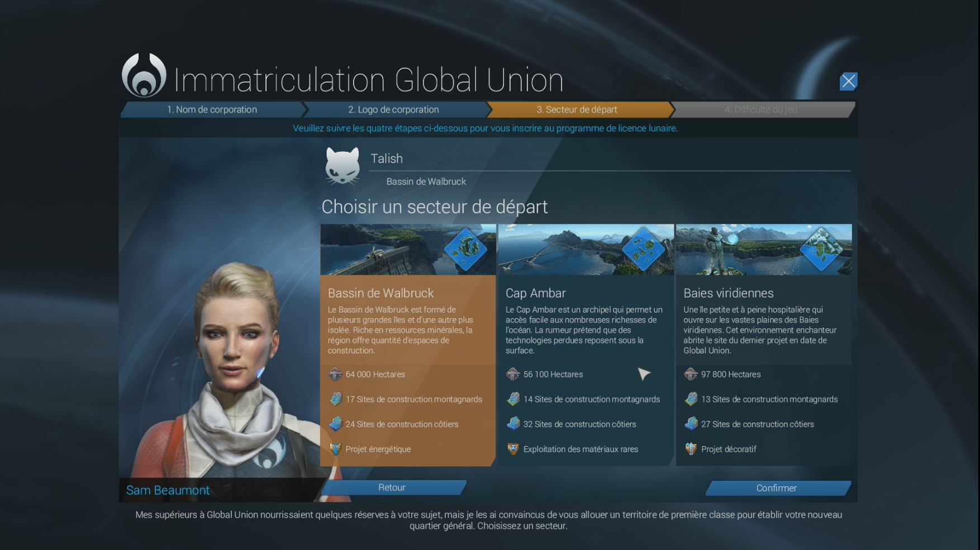Click '32 Sites de construction côtiers'
The height and width of the screenshot is (550, 980).
coord(579,424)
